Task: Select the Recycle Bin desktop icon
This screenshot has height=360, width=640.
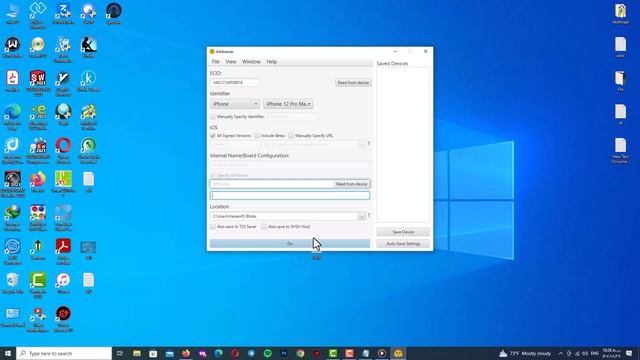Action: pyautogui.click(x=12, y=283)
